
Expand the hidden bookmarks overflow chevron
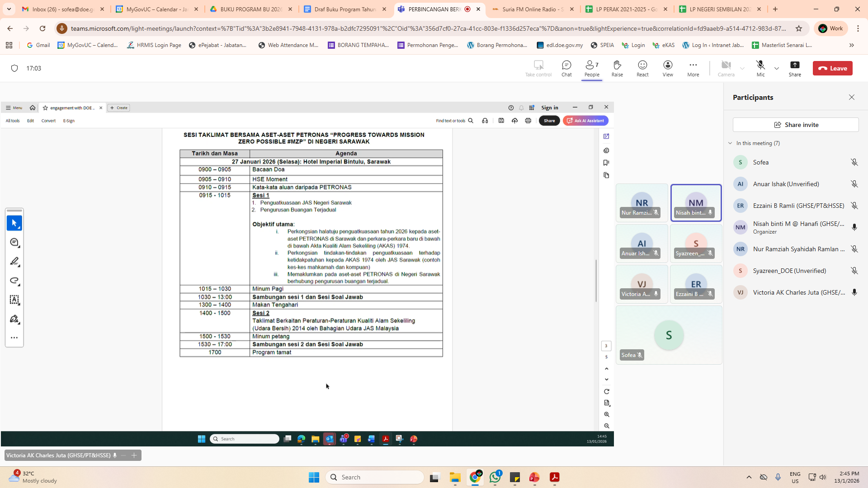pos(852,45)
